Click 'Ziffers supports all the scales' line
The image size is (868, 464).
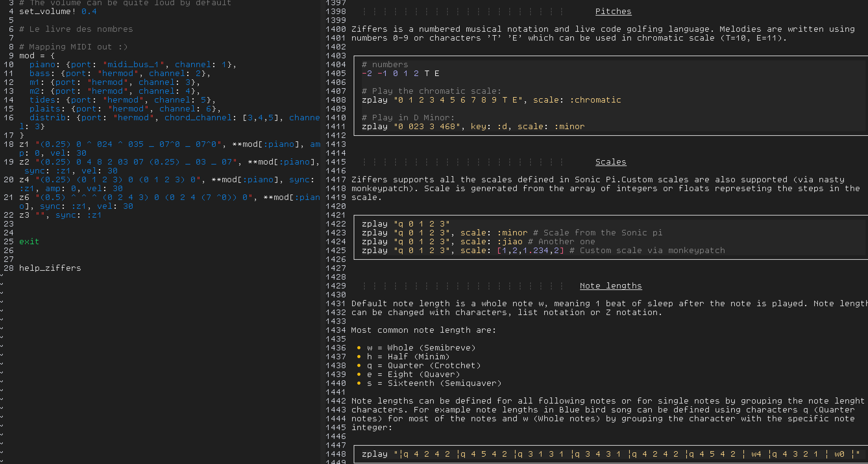point(598,180)
